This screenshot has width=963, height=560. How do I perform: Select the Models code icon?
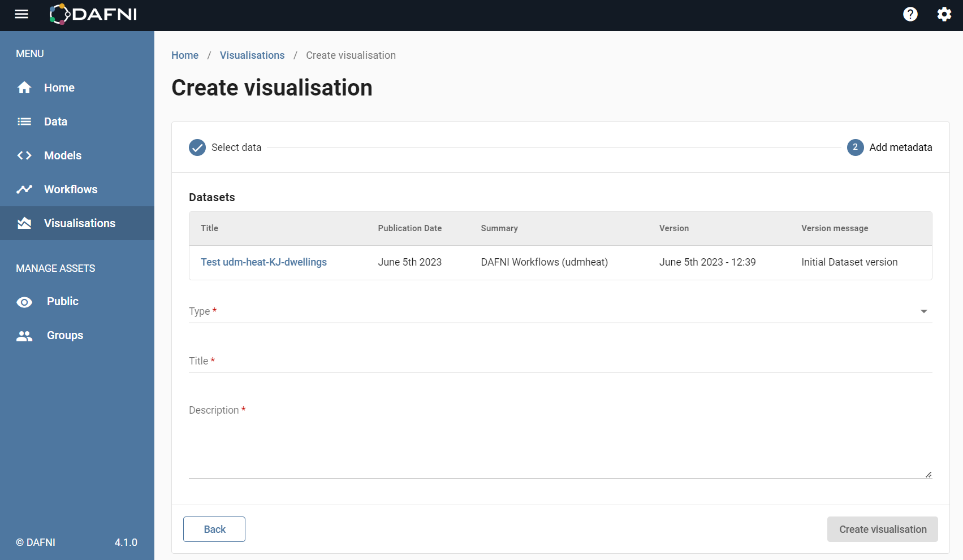click(x=24, y=155)
